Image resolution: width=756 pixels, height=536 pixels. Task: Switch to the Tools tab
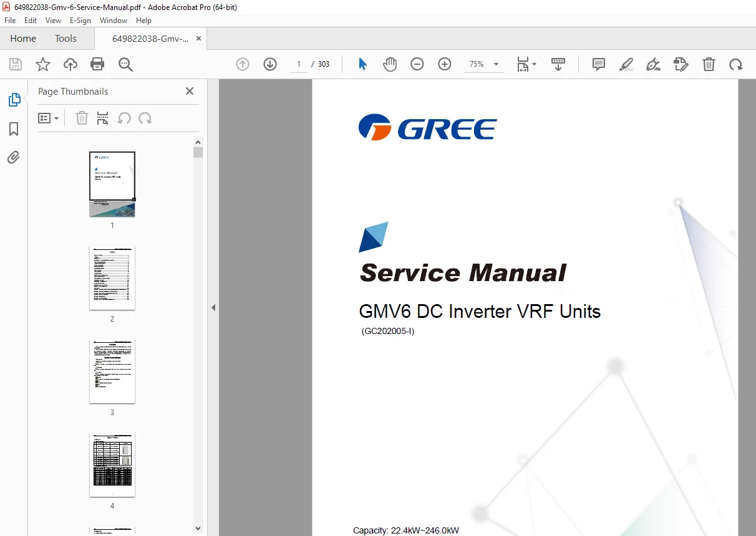pos(65,39)
